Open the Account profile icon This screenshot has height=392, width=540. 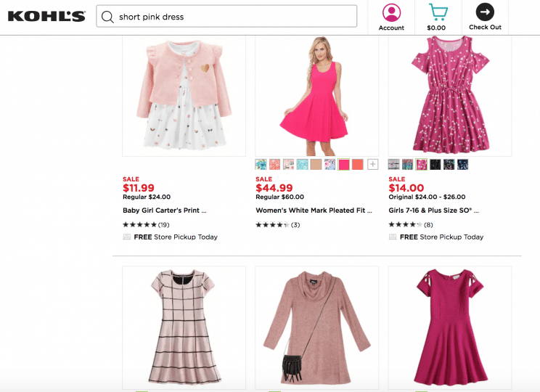[x=391, y=12]
